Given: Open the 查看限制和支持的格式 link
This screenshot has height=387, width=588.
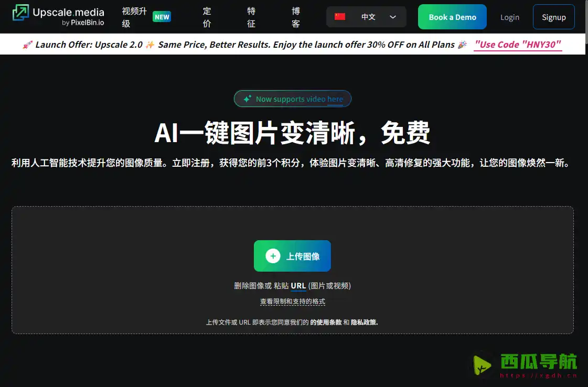Looking at the screenshot, I should tap(292, 302).
